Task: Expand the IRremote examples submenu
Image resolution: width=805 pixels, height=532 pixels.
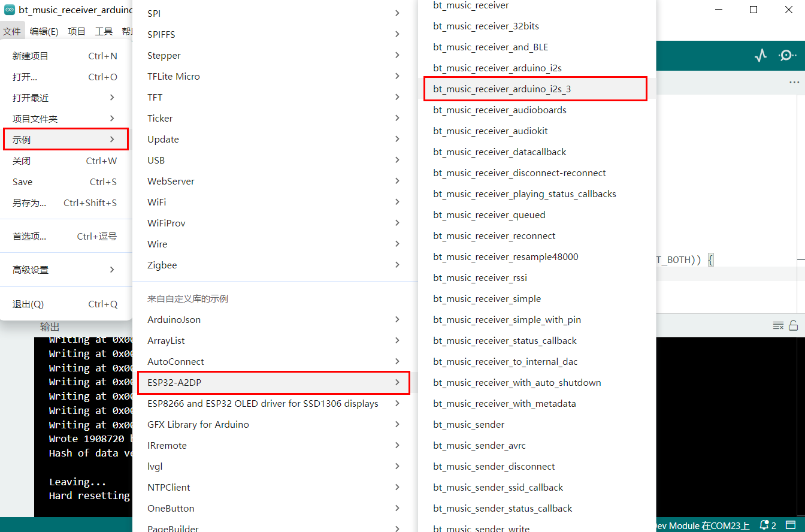Action: pos(274,445)
